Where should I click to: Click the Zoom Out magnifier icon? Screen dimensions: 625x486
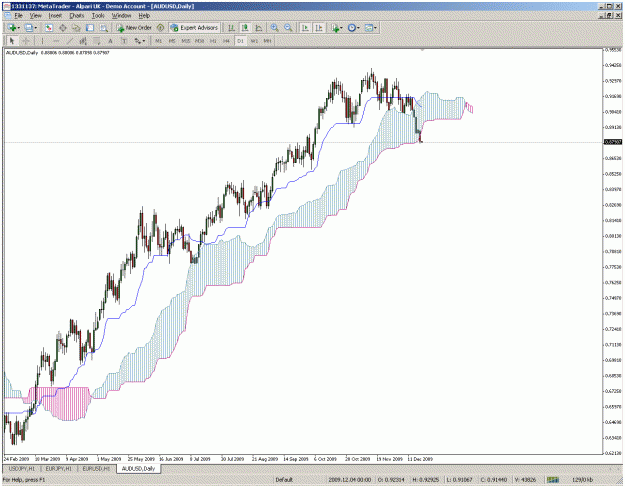click(288, 28)
